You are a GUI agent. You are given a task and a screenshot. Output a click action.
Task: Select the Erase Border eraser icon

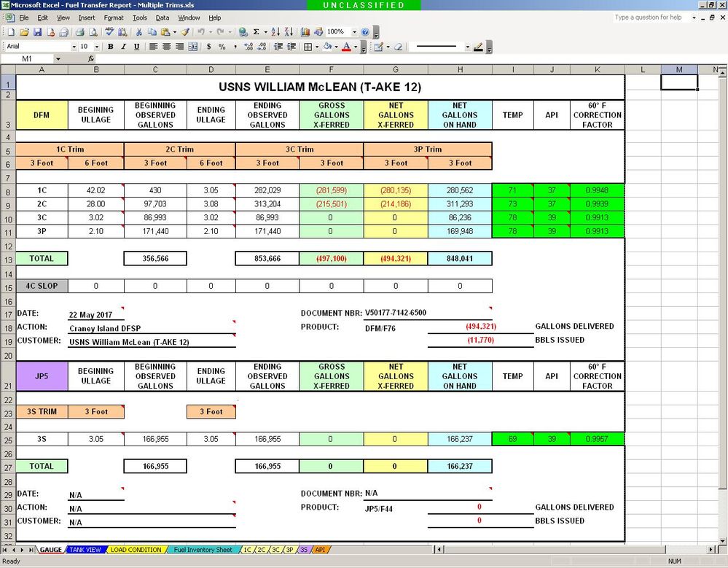[399, 47]
